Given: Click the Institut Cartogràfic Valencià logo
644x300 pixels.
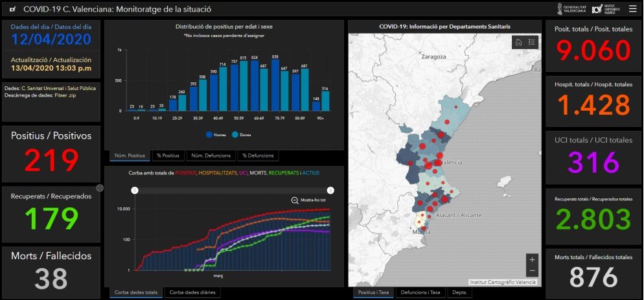Looking at the screenshot, I should [608, 9].
